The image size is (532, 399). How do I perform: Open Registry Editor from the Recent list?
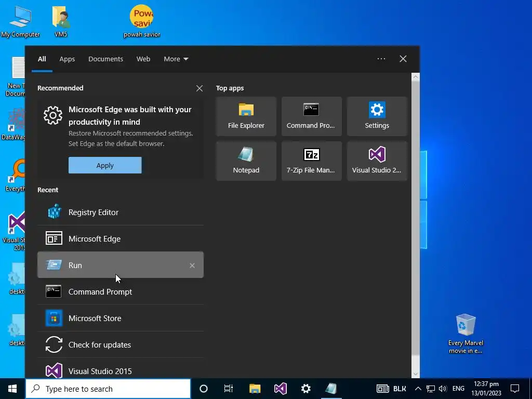click(x=121, y=212)
